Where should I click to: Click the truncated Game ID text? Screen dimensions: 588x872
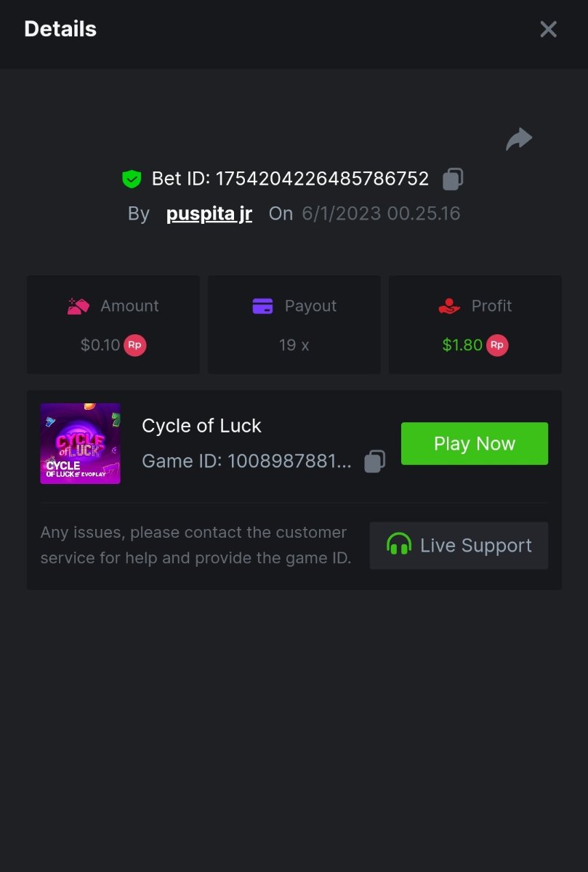coord(246,461)
